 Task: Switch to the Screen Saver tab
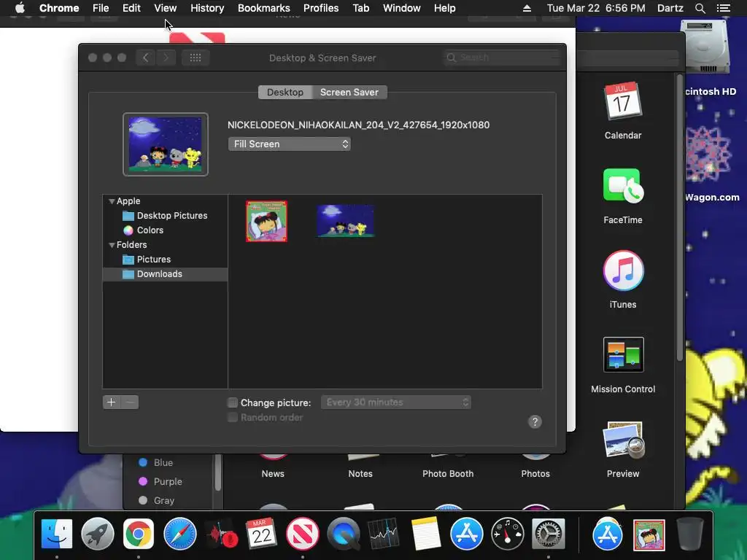(349, 92)
